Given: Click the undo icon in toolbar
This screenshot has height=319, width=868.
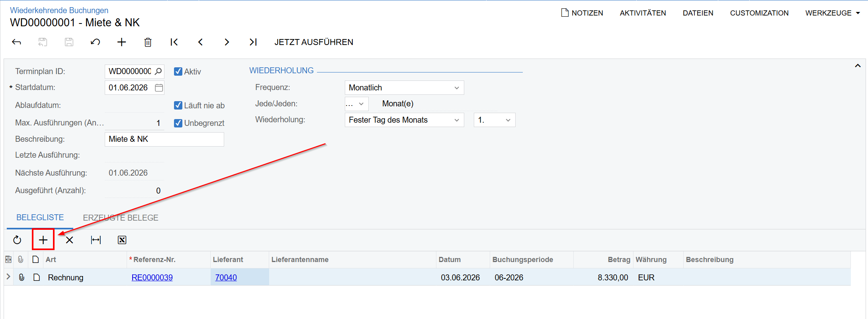Looking at the screenshot, I should (x=95, y=42).
